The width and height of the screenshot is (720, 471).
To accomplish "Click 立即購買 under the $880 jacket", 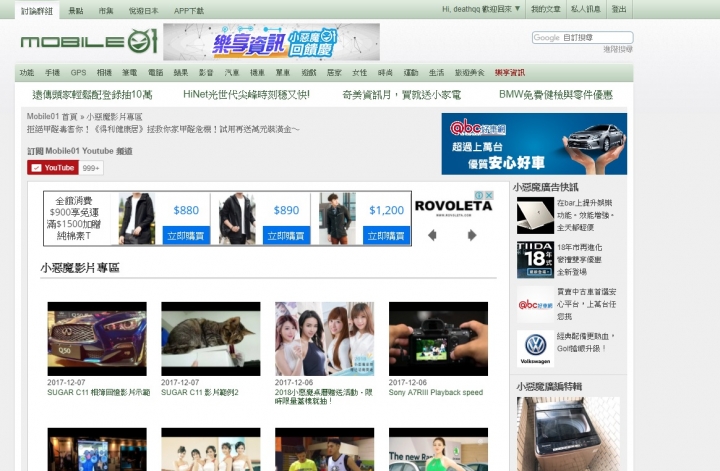I will coord(186,236).
